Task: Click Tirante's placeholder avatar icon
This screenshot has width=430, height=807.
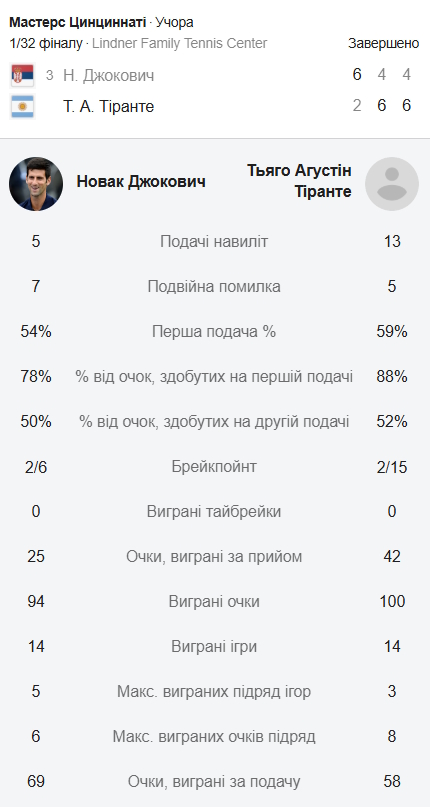Action: [x=392, y=184]
